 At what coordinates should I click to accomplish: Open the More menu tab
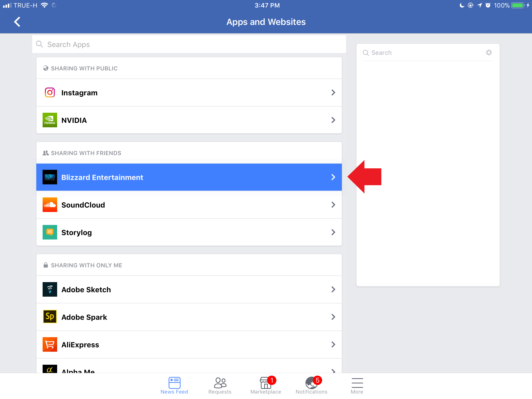tap(357, 385)
